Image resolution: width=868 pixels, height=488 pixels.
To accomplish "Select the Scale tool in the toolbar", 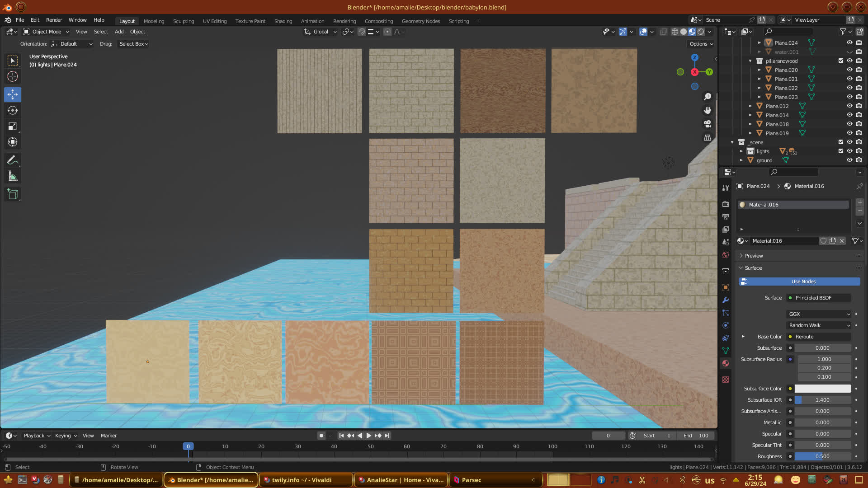I will 13,127.
